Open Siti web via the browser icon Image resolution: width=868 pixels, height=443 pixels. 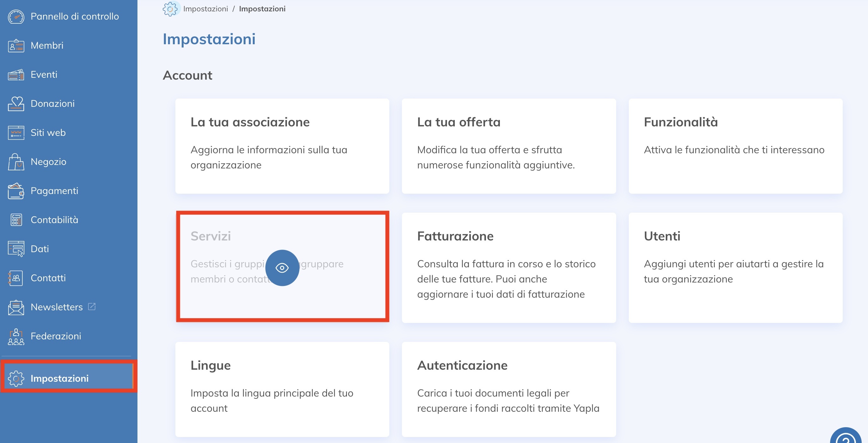click(15, 132)
